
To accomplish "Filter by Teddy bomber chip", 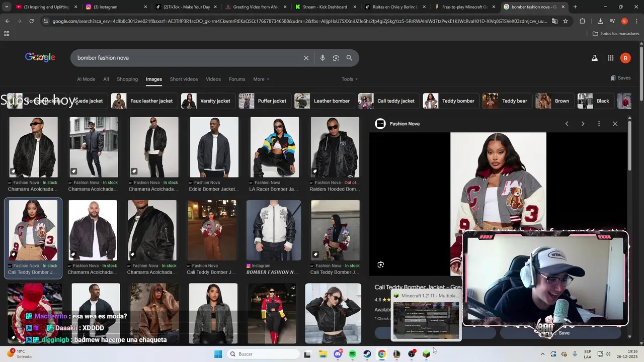I will click(x=451, y=101).
